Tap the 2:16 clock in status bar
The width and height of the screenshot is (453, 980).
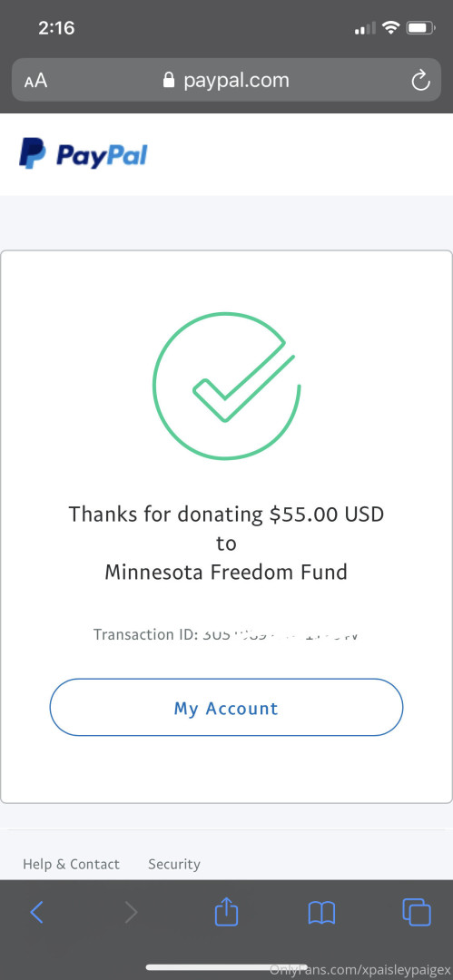56,28
